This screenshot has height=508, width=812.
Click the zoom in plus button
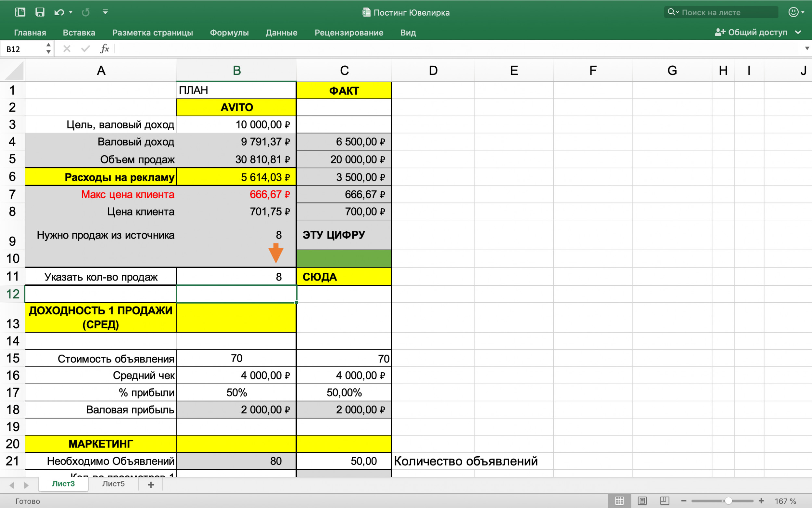pyautogui.click(x=761, y=501)
